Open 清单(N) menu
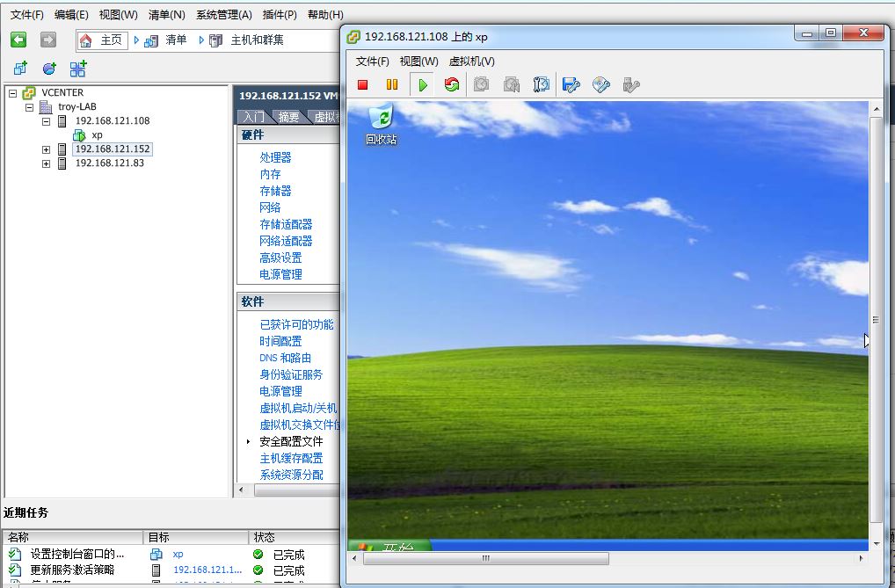895x588 pixels. point(167,15)
